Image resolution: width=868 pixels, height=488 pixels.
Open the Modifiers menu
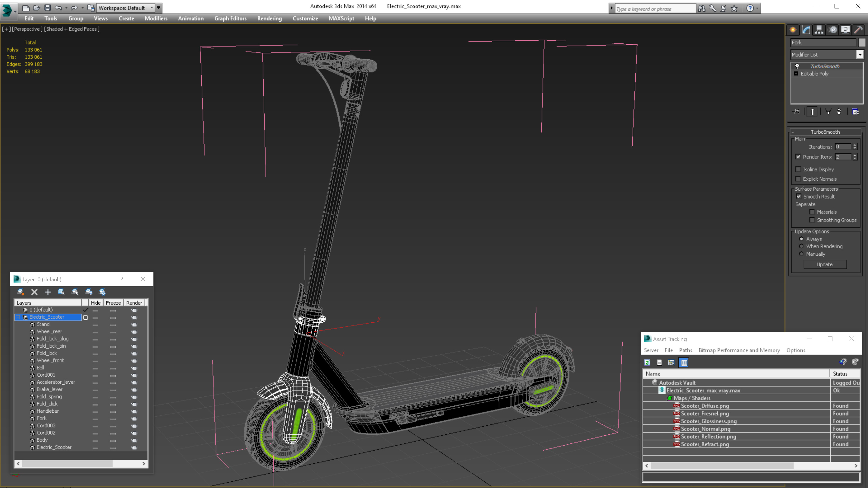[156, 18]
